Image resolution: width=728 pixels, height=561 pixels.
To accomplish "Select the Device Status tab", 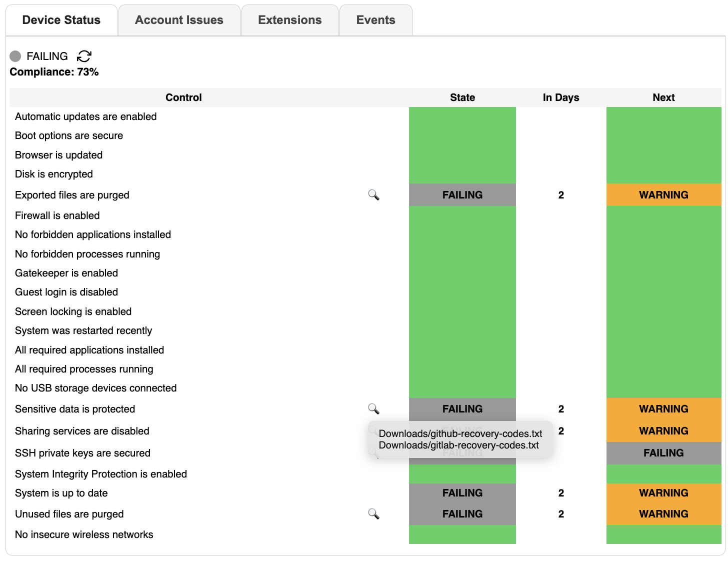I will [x=61, y=20].
